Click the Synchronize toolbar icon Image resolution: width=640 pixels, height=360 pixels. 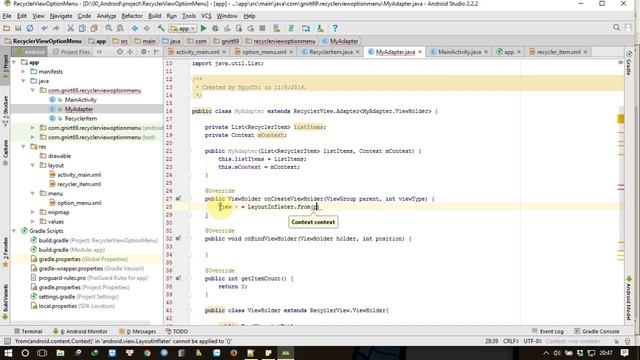(30, 28)
